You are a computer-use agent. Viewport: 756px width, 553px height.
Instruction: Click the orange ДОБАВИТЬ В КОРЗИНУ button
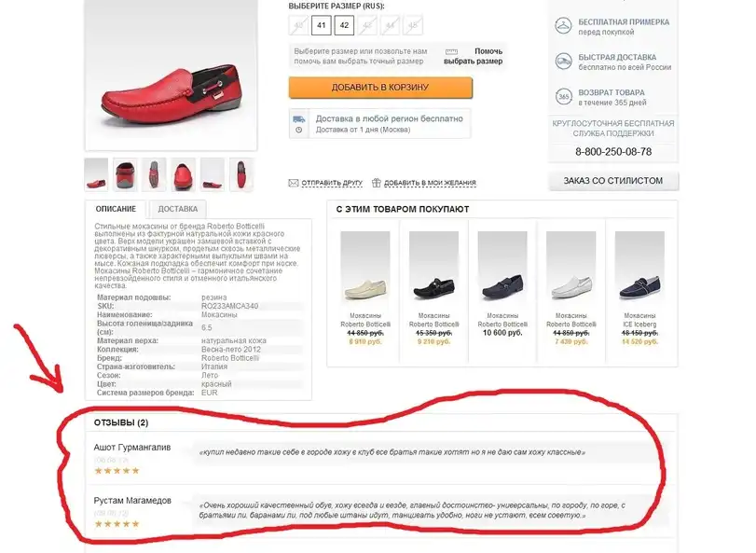tap(380, 88)
